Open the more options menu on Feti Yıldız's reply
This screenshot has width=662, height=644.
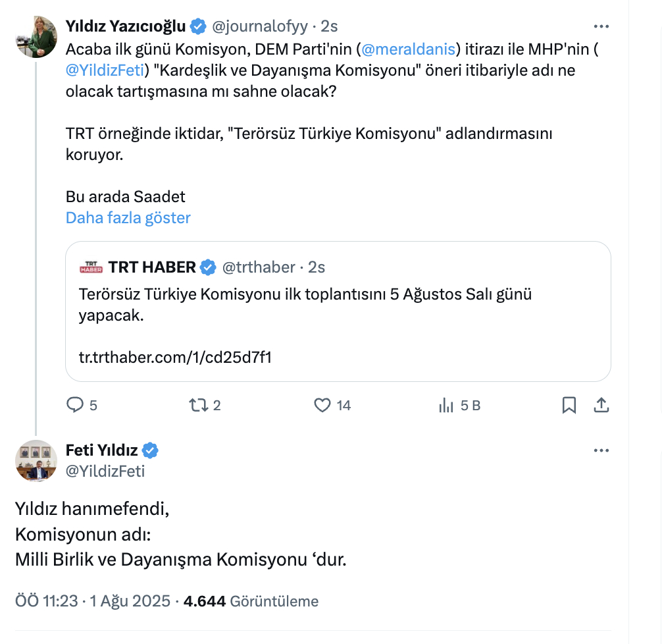coord(601,450)
